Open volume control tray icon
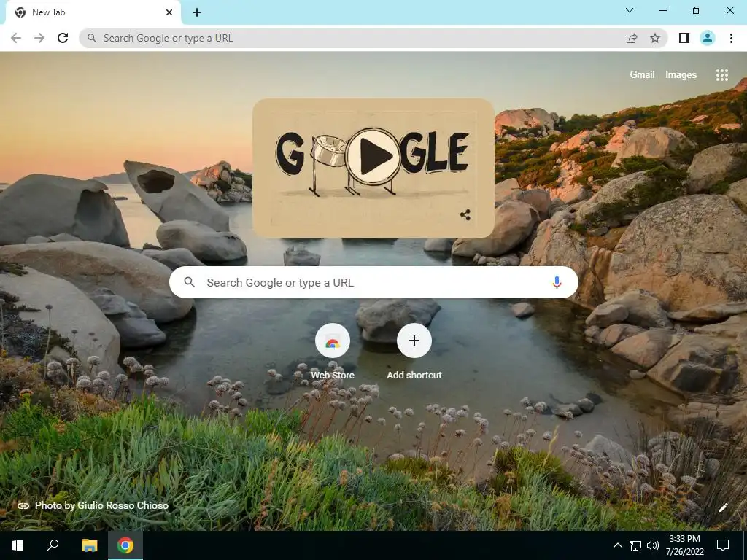The height and width of the screenshot is (560, 747). tap(653, 545)
